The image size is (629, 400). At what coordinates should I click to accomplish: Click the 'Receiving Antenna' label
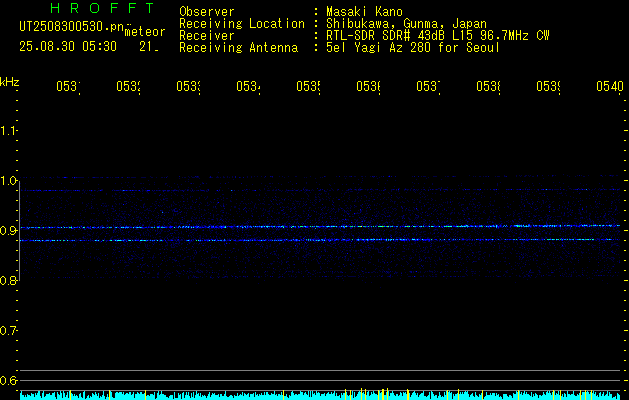[239, 48]
